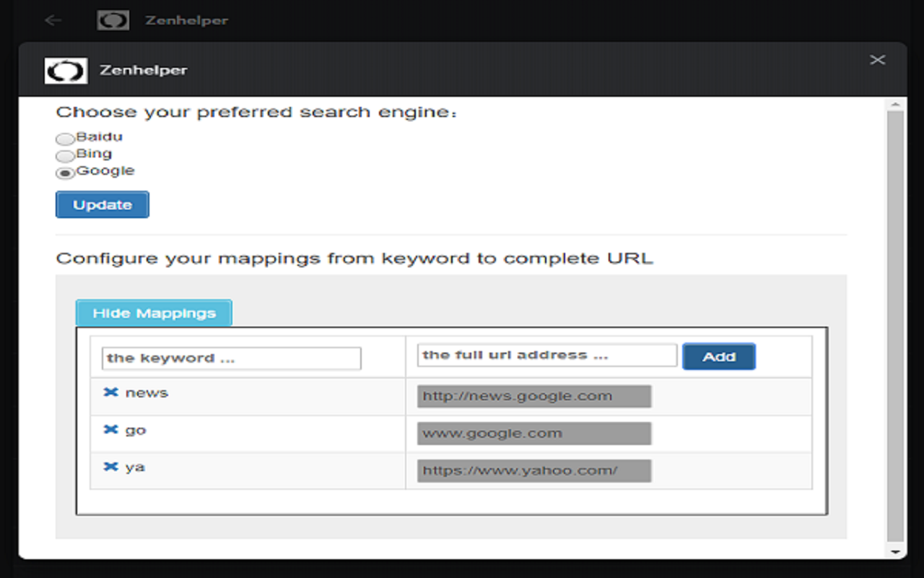Click the yahoo.com URL field
The height and width of the screenshot is (578, 924).
pos(533,470)
